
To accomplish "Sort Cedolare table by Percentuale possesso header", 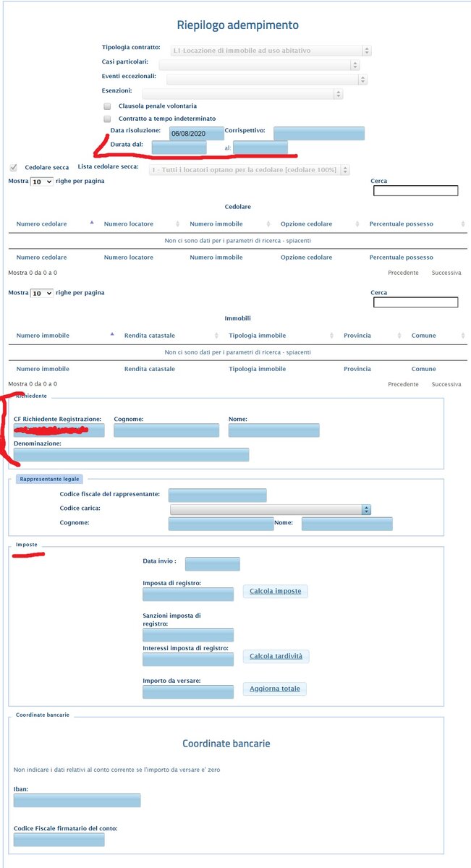I will point(402,224).
